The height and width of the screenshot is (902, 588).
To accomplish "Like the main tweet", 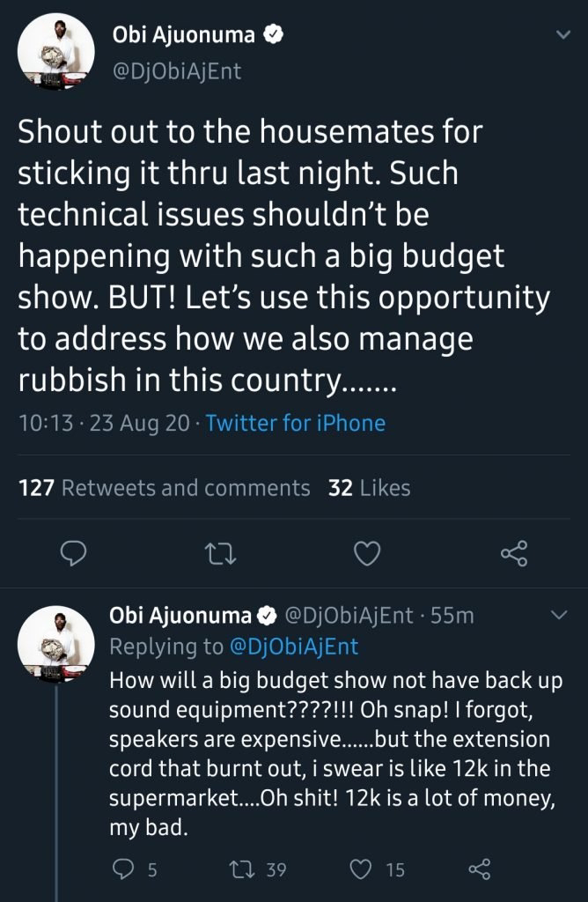I will click(366, 553).
